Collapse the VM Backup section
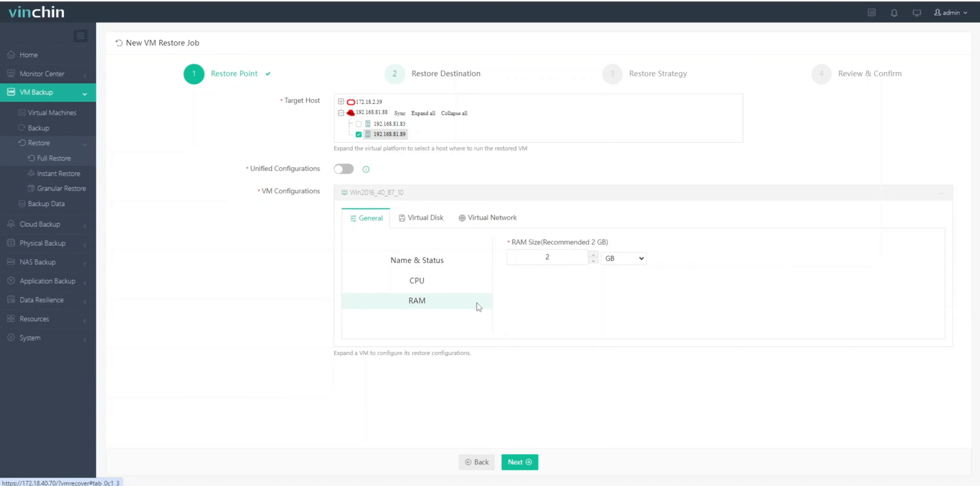980x486 pixels. coord(48,93)
